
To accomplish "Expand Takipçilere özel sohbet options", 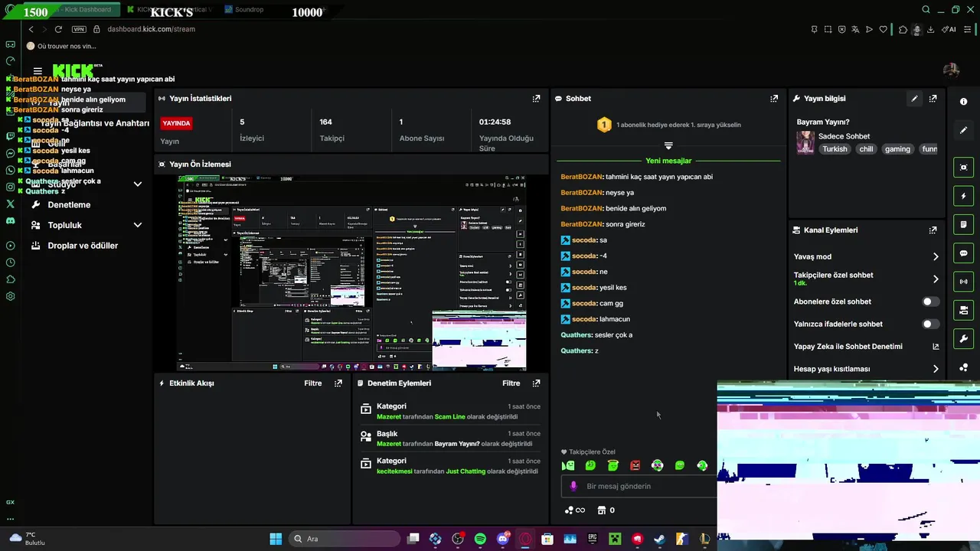I will (x=936, y=279).
